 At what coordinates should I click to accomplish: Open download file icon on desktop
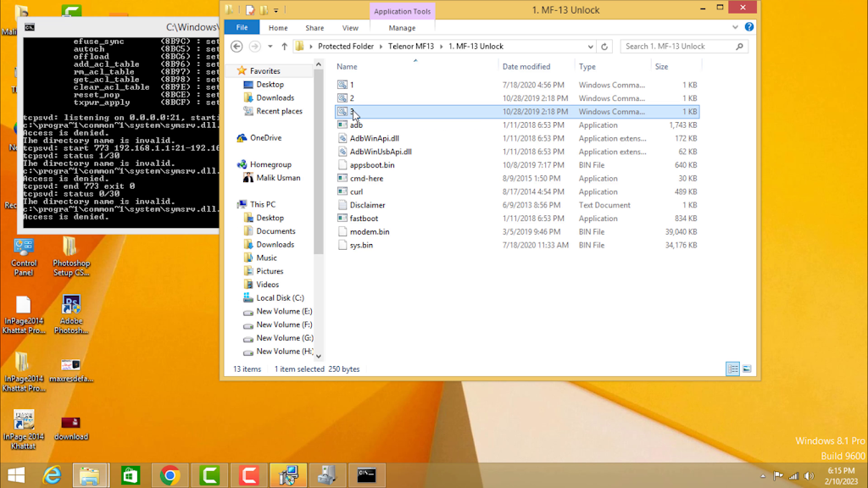pos(71,429)
